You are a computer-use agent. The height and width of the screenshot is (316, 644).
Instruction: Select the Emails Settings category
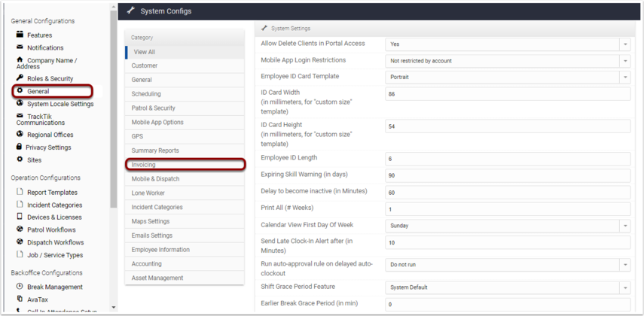tap(185, 235)
